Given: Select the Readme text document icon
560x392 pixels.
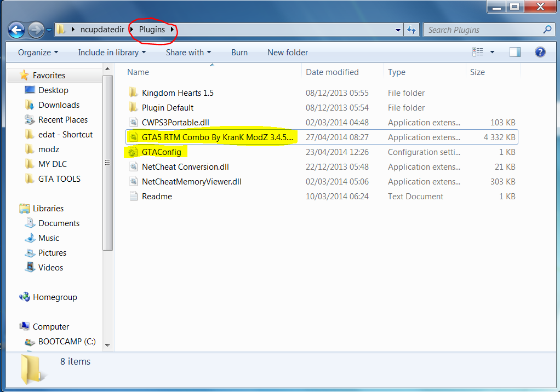Looking at the screenshot, I should tap(133, 196).
